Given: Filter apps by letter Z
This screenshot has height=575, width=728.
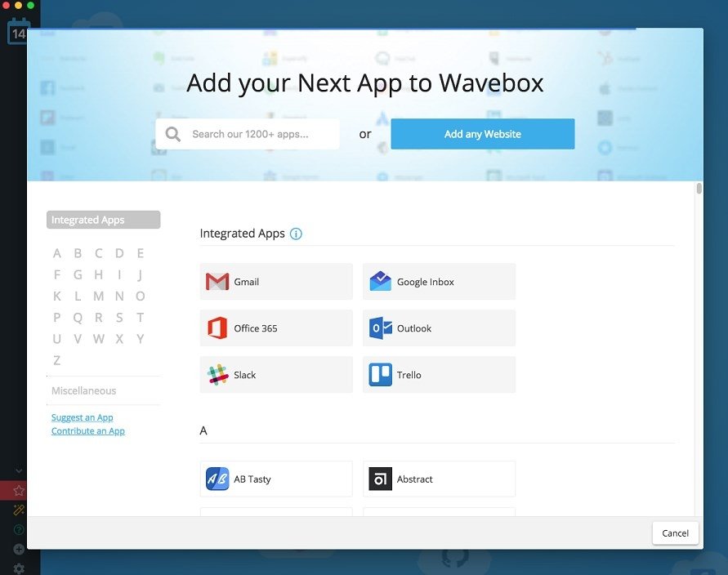Looking at the screenshot, I should click(x=57, y=360).
